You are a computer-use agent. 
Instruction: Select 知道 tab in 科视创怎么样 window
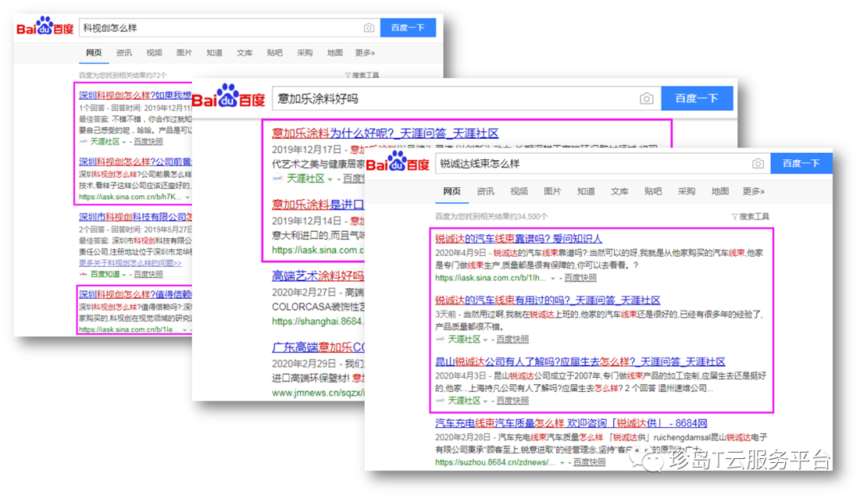214,53
